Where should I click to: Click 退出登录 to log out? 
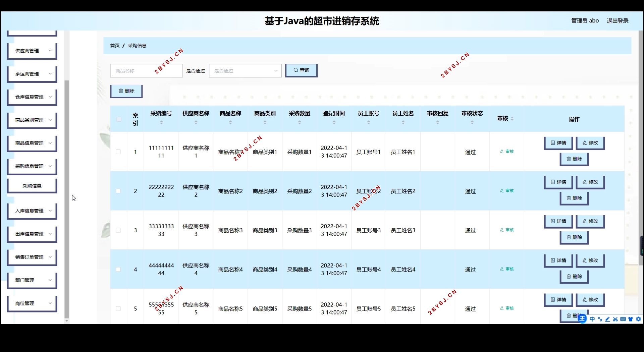tap(618, 21)
